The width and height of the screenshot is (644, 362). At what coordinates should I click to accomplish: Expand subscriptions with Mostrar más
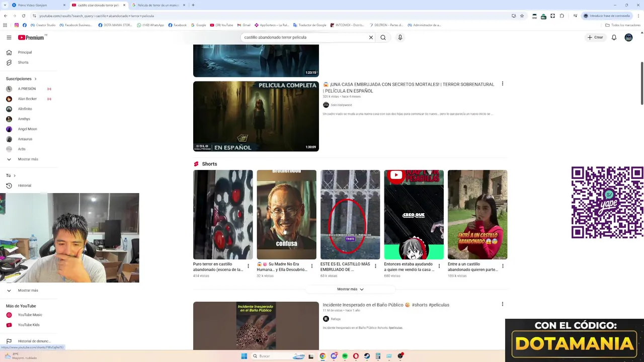[x=28, y=159]
